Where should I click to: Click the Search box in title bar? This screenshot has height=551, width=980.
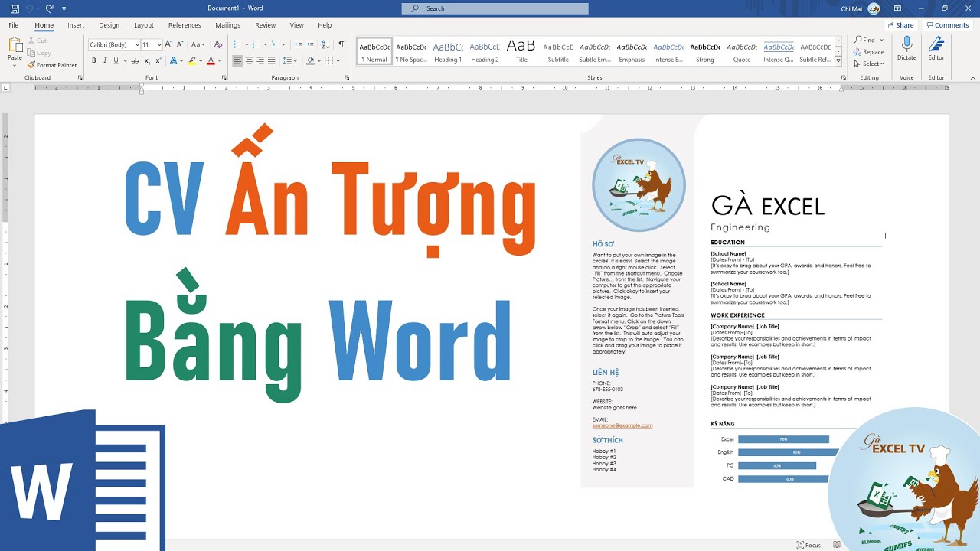495,8
